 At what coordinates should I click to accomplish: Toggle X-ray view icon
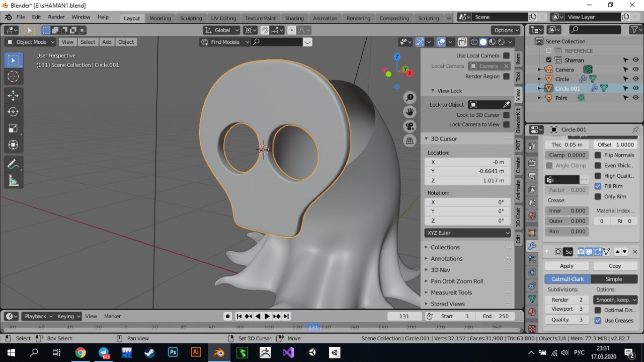462,42
